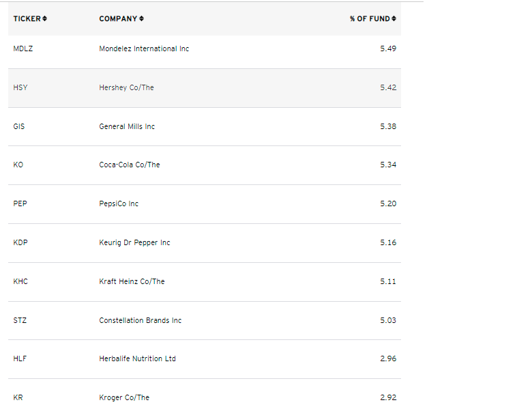Click Kroger Co/The company name

[x=124, y=397]
